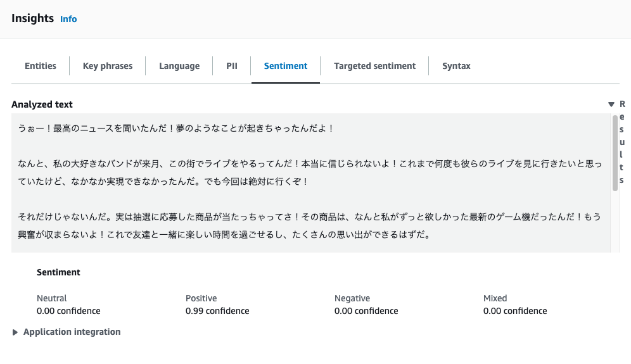Click the Mixed 0.00 confidence value

click(x=515, y=311)
